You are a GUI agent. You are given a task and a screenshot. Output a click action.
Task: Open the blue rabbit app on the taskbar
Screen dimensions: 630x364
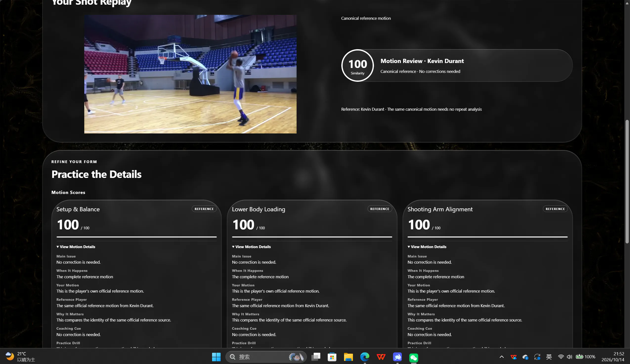click(x=397, y=357)
